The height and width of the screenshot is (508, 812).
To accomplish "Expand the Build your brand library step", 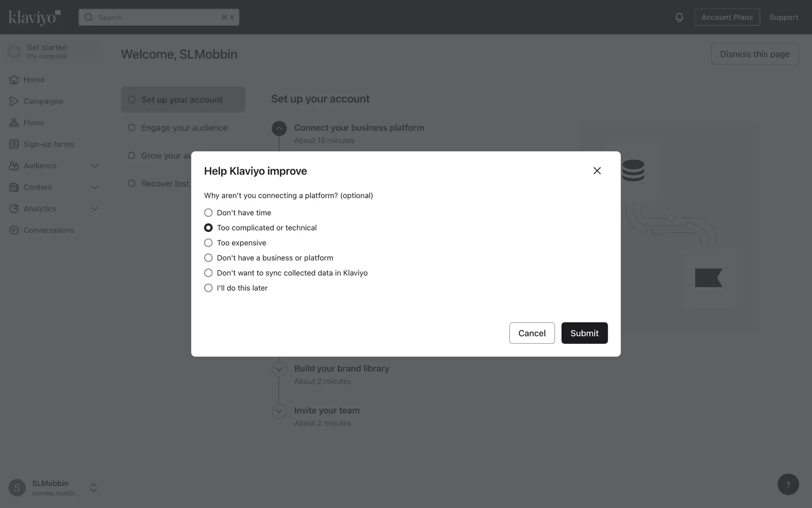I will point(279,369).
